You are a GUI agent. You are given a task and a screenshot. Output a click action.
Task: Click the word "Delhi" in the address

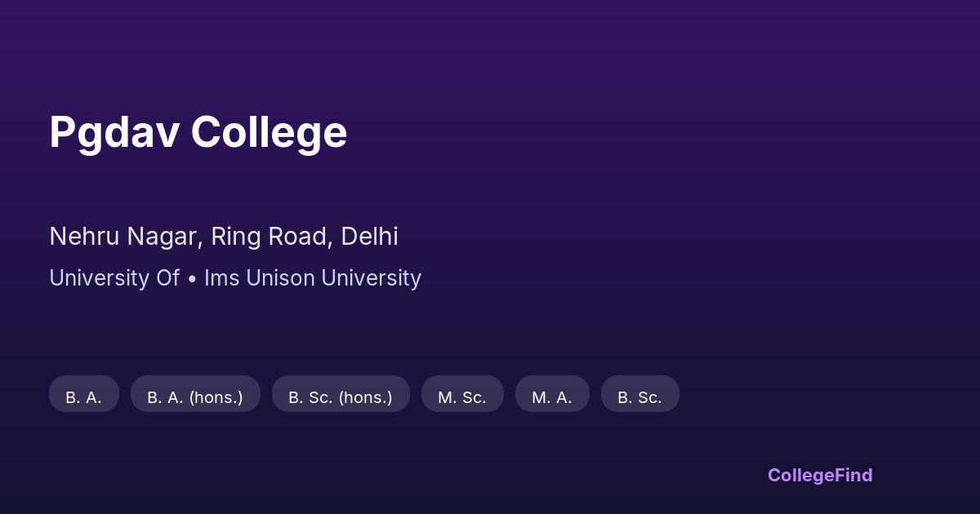[x=369, y=237]
